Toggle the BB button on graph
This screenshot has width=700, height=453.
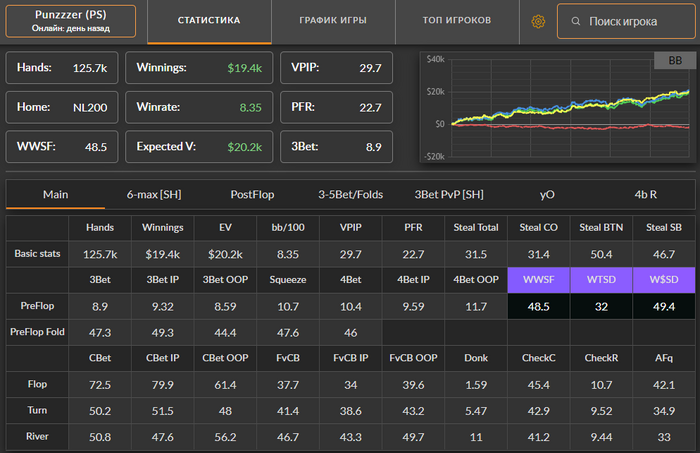675,60
